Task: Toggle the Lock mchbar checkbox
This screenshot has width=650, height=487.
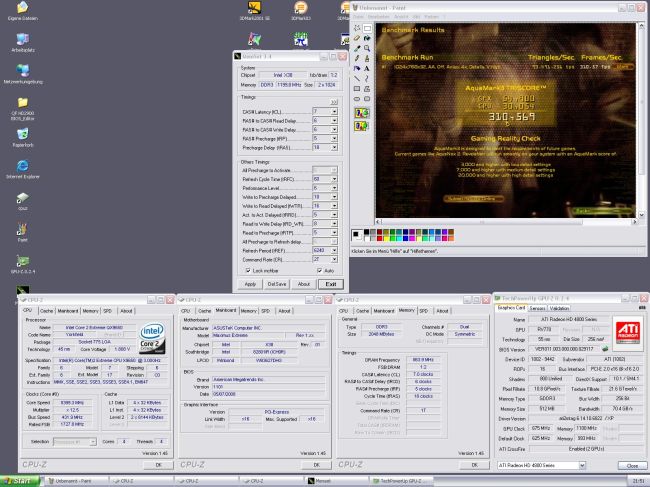Action: point(248,271)
